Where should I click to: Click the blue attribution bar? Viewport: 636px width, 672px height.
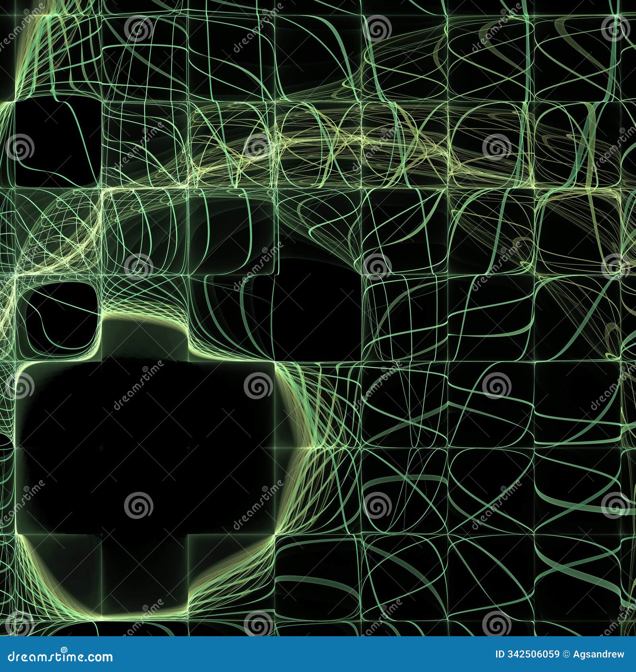318,654
